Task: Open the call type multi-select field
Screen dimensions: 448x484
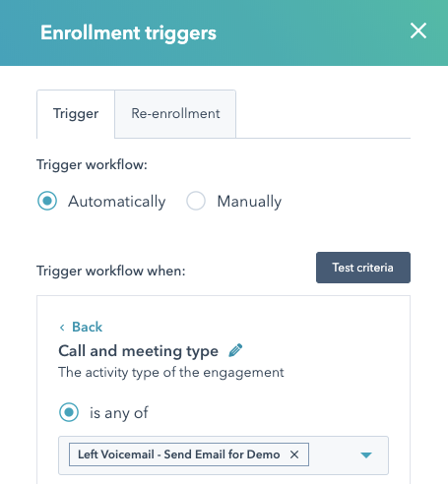Action: [x=224, y=455]
